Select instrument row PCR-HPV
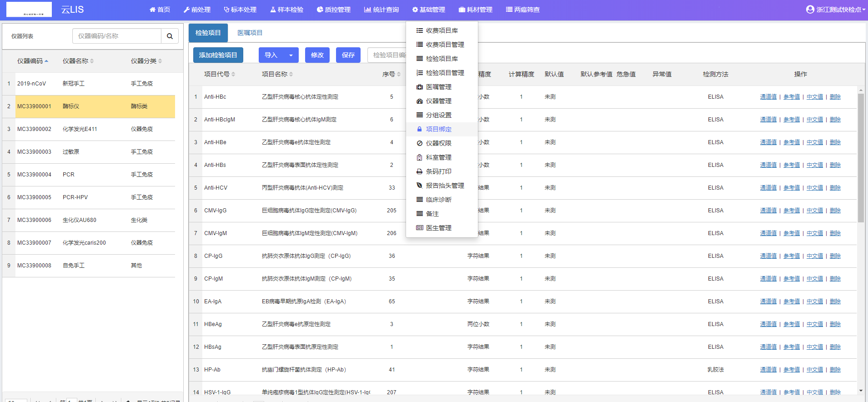Viewport: 868px width, 402px height. [x=89, y=197]
